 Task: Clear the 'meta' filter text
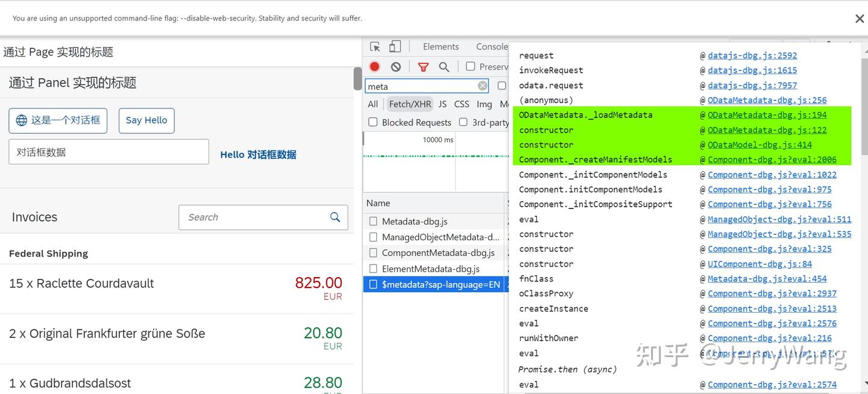[x=482, y=86]
